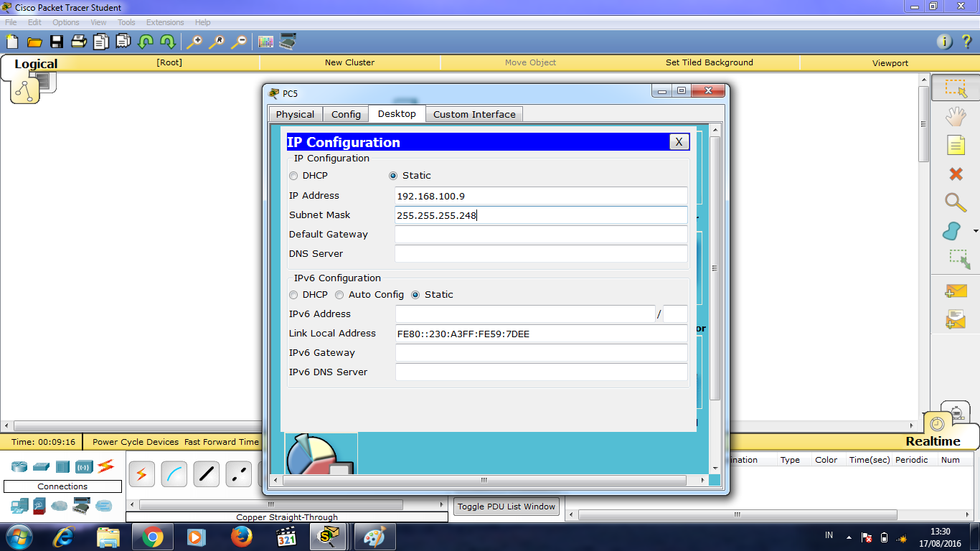Click the New Cluster button
Viewport: 980px width, 551px height.
pyautogui.click(x=349, y=62)
